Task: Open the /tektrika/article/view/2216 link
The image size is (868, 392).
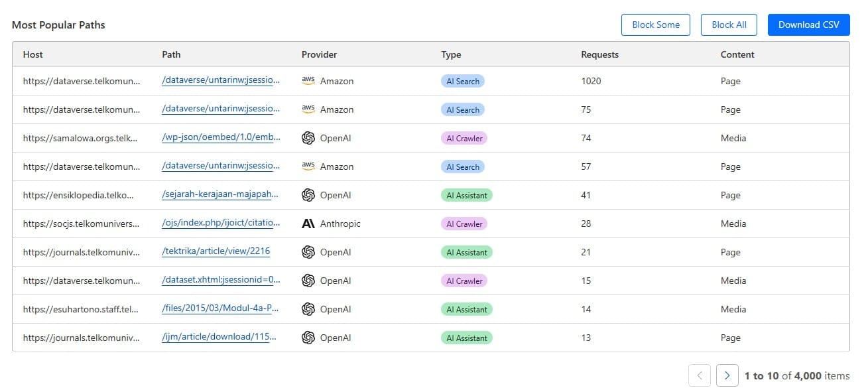Action: (x=216, y=252)
